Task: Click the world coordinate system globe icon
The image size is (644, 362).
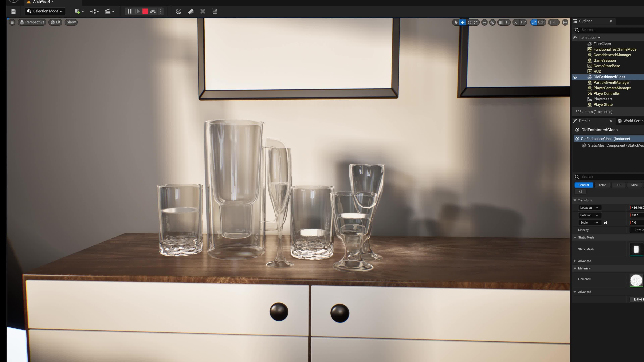Action: coord(484,22)
